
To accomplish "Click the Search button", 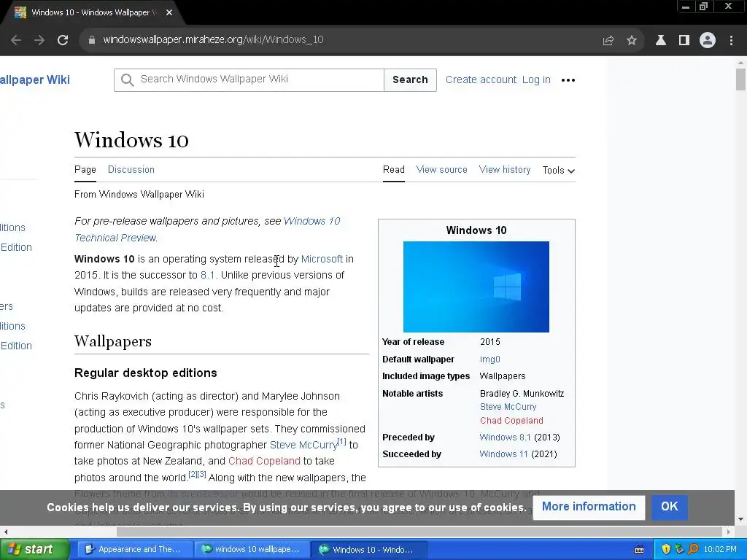I will 410,80.
